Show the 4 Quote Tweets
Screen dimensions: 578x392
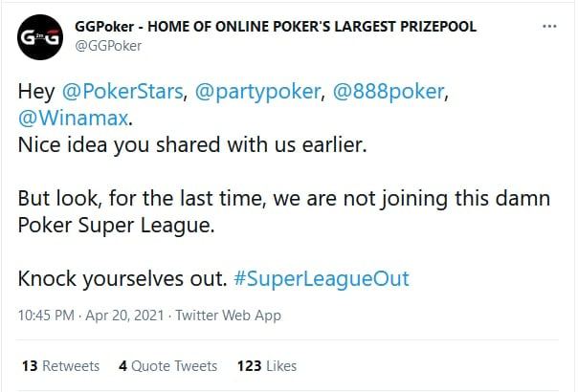point(167,365)
